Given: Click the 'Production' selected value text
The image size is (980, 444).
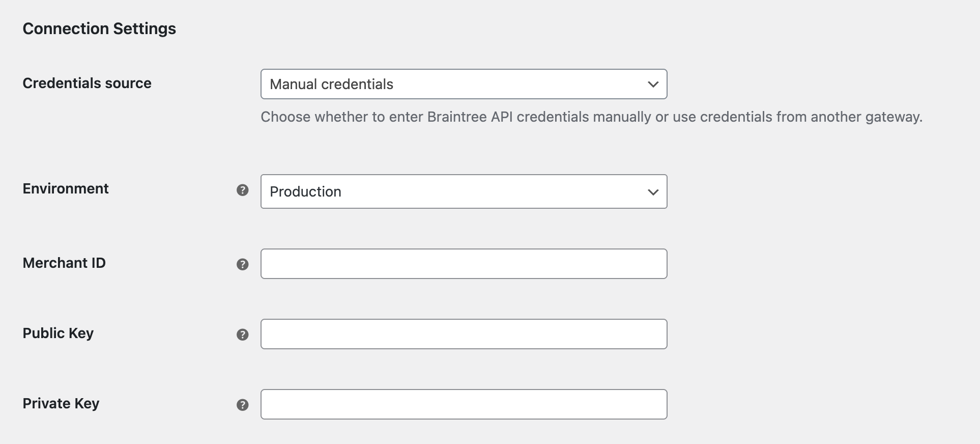Looking at the screenshot, I should tap(305, 191).
